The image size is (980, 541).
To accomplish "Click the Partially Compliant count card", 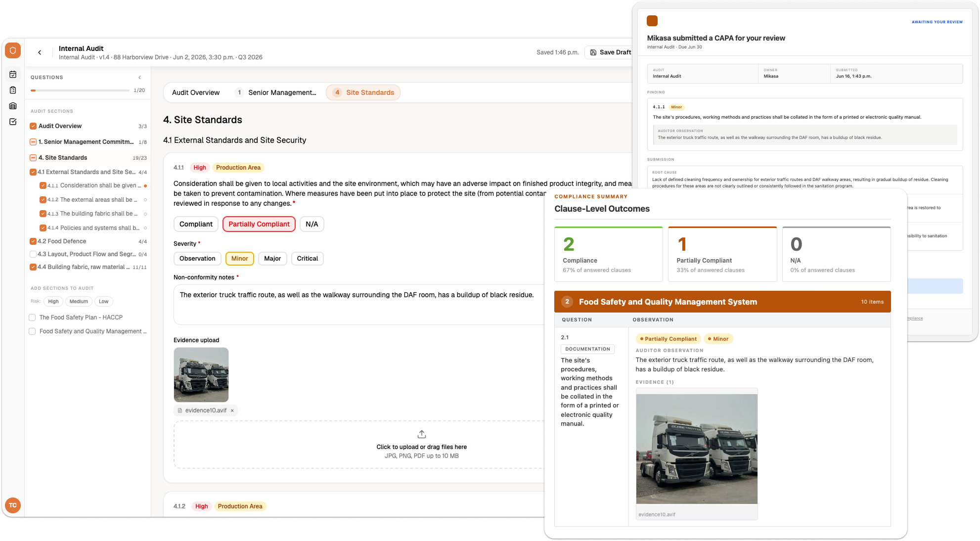I will [722, 254].
